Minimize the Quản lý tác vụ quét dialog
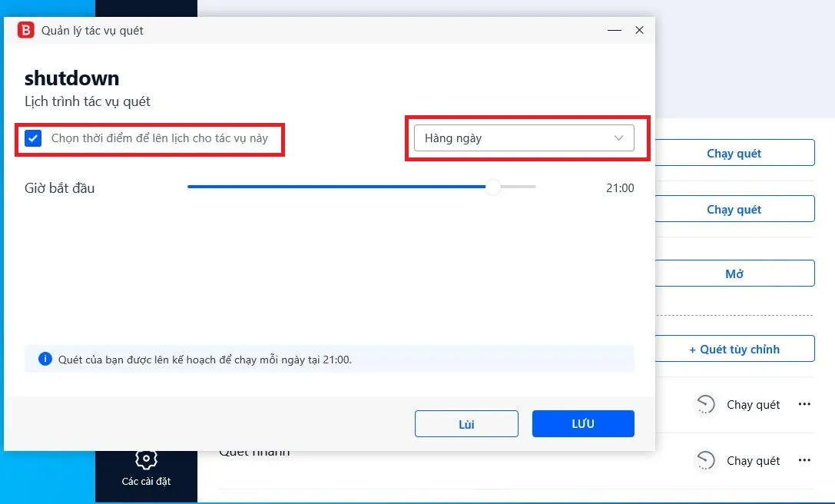This screenshot has height=504, width=835. (x=615, y=31)
